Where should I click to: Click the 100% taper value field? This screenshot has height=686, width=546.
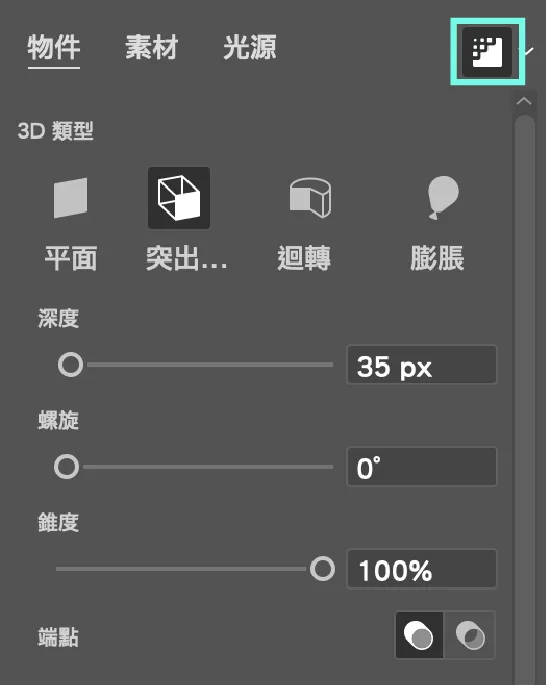pyautogui.click(x=422, y=569)
